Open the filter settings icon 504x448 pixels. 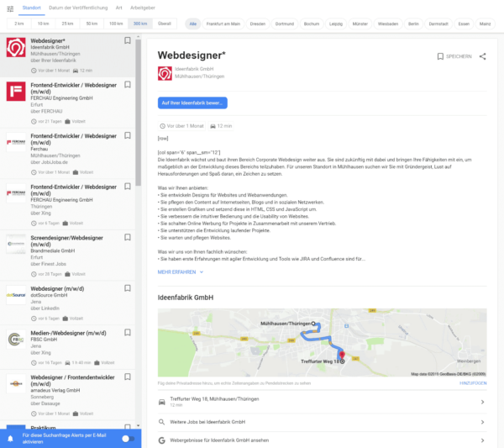pos(9,7)
